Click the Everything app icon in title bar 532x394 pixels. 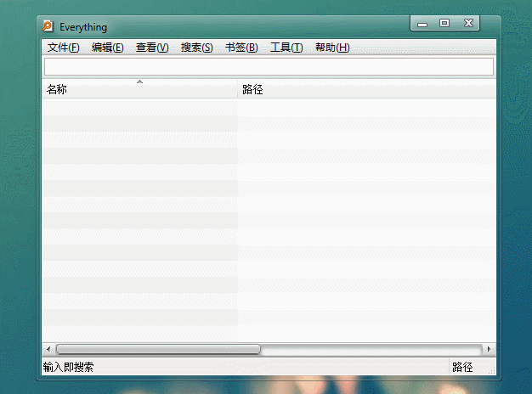click(48, 26)
